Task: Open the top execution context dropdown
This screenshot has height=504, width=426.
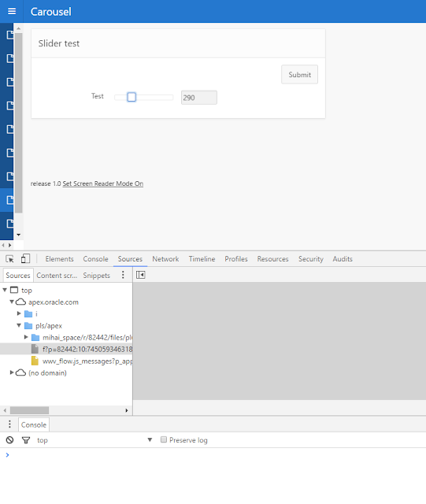Action: [x=94, y=440]
